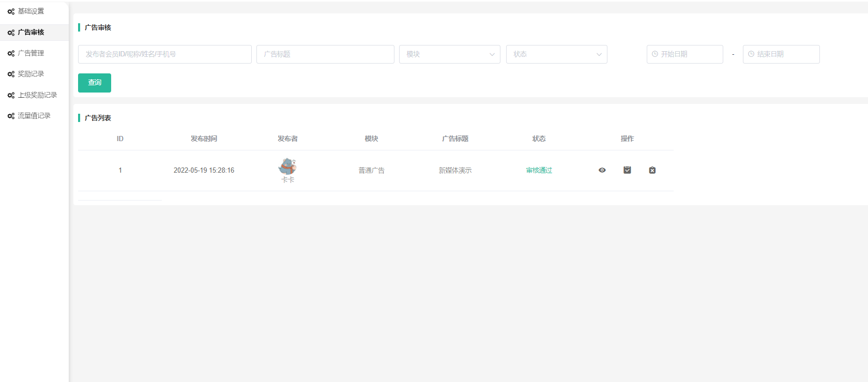
Task: Click the eye icon to view the ad
Action: pos(602,170)
